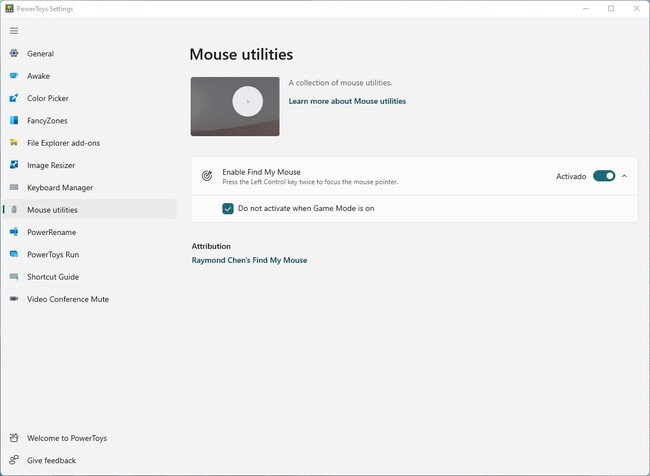
Task: Select Video Conference Mute in sidebar
Action: pos(90,299)
